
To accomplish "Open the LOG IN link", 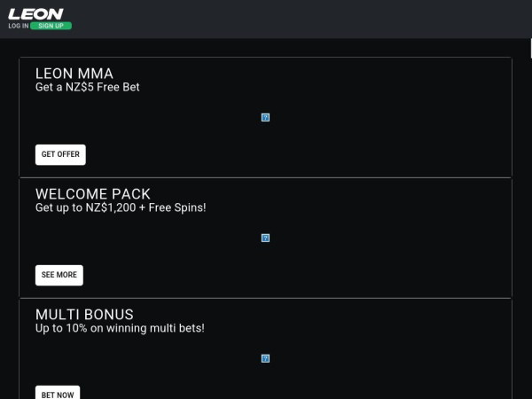I will click(18, 26).
